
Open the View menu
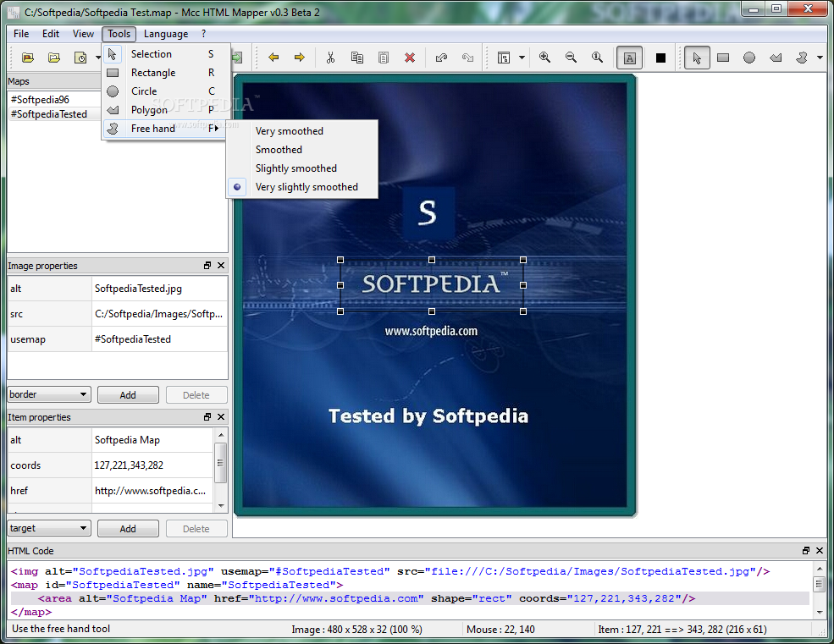83,34
